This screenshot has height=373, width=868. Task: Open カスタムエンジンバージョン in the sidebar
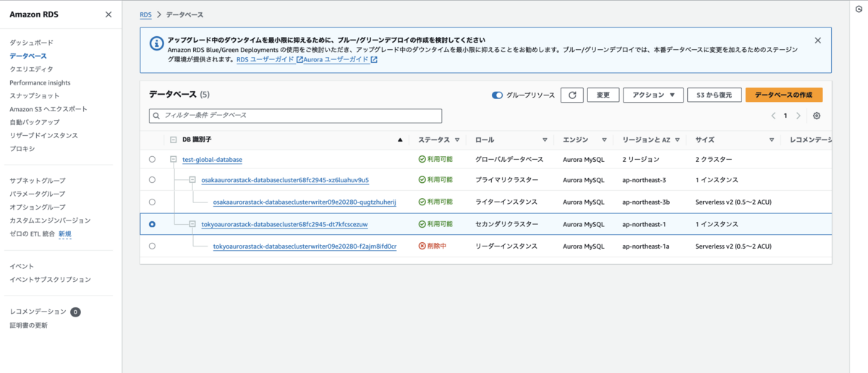(50, 220)
